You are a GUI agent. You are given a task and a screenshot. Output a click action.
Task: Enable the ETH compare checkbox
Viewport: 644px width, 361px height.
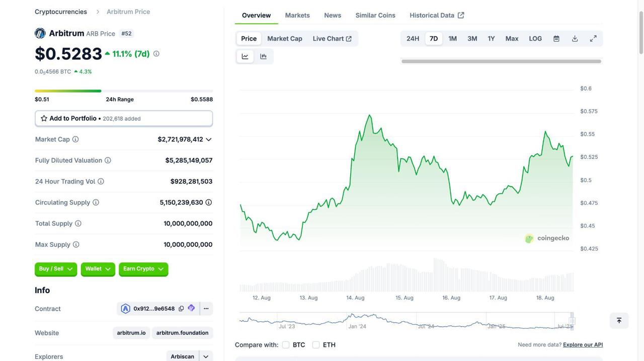[x=316, y=345]
